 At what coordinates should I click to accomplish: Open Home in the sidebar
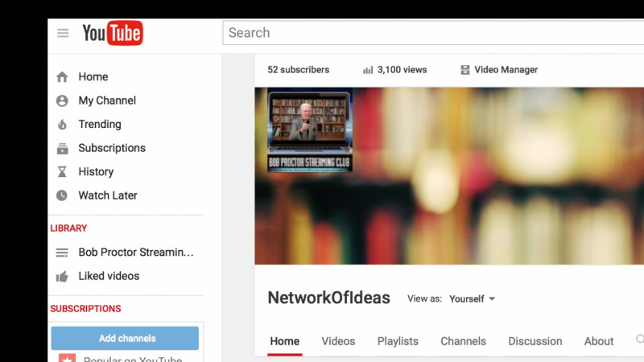point(93,76)
